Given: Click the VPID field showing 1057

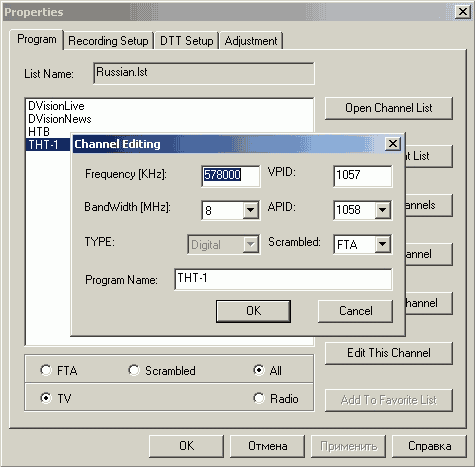Looking at the screenshot, I should pos(363,176).
